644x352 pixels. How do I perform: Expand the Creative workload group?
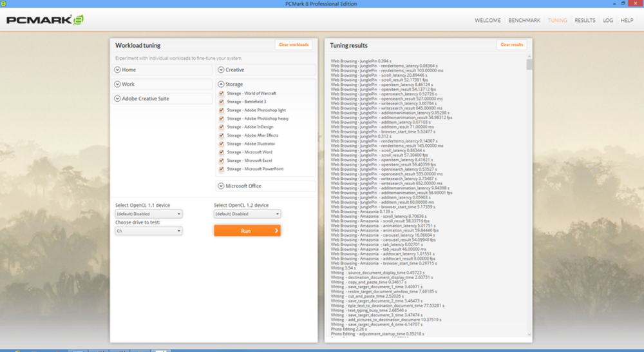click(266, 70)
